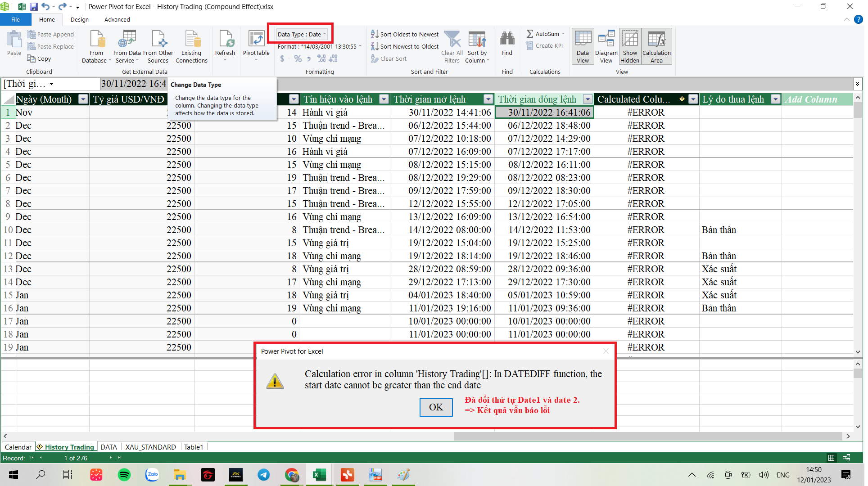Click the PivotTable icon
The height and width of the screenshot is (486, 868).
pos(256,40)
